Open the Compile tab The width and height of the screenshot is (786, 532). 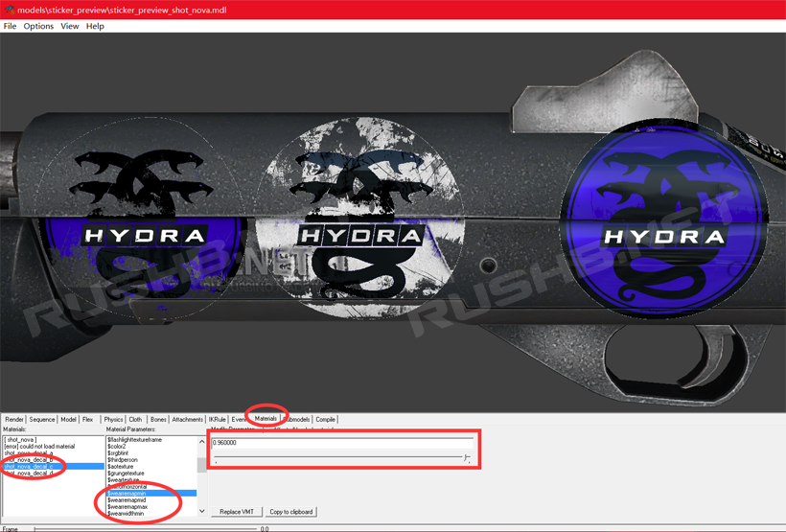tap(326, 419)
